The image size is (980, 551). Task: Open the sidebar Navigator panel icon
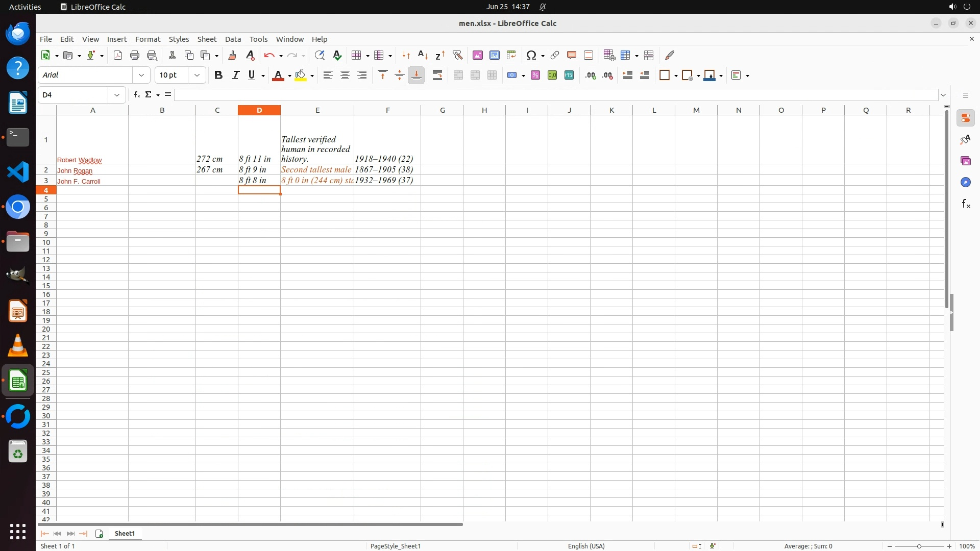[x=965, y=183]
